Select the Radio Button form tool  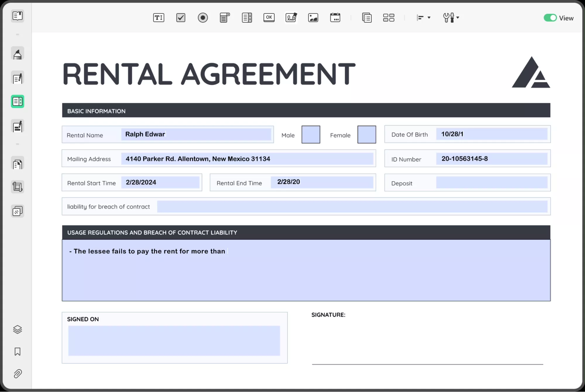tap(203, 18)
